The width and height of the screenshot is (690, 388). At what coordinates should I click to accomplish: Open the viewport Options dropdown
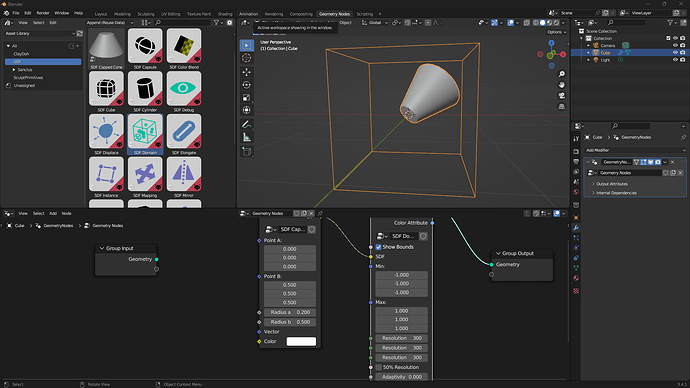[556, 32]
